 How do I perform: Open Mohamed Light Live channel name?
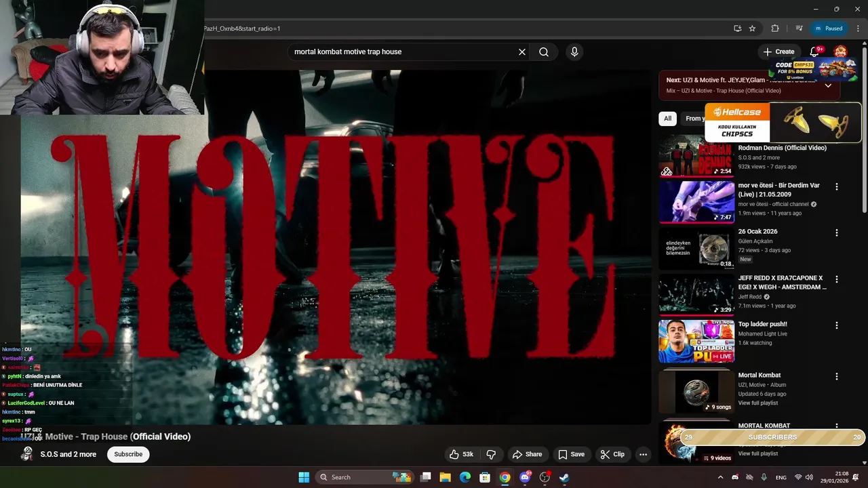763,333
